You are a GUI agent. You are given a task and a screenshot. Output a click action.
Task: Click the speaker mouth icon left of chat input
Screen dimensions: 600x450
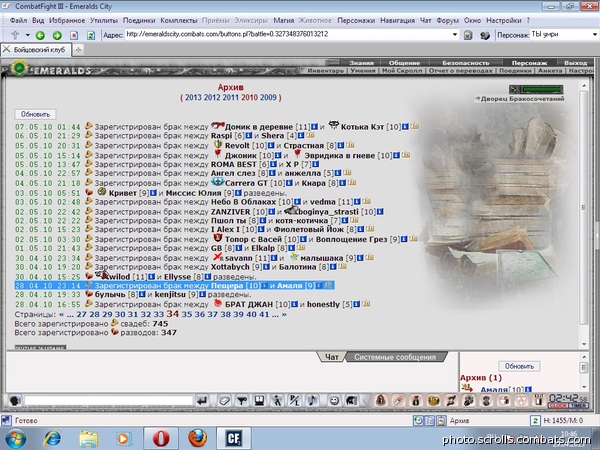tap(15, 401)
